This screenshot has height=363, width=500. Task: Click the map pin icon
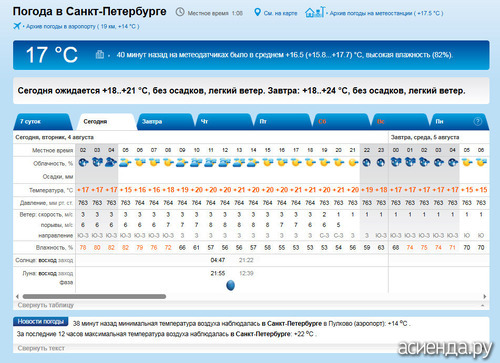[257, 12]
